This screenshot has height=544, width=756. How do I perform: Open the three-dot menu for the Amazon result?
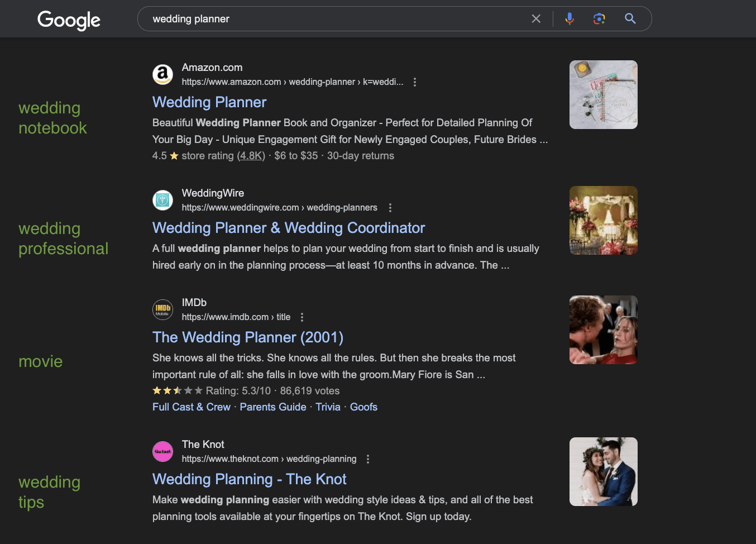[x=414, y=82]
